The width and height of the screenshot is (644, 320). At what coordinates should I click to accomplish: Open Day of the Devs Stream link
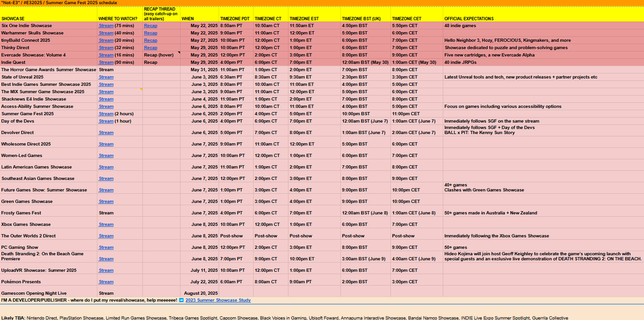coord(106,121)
